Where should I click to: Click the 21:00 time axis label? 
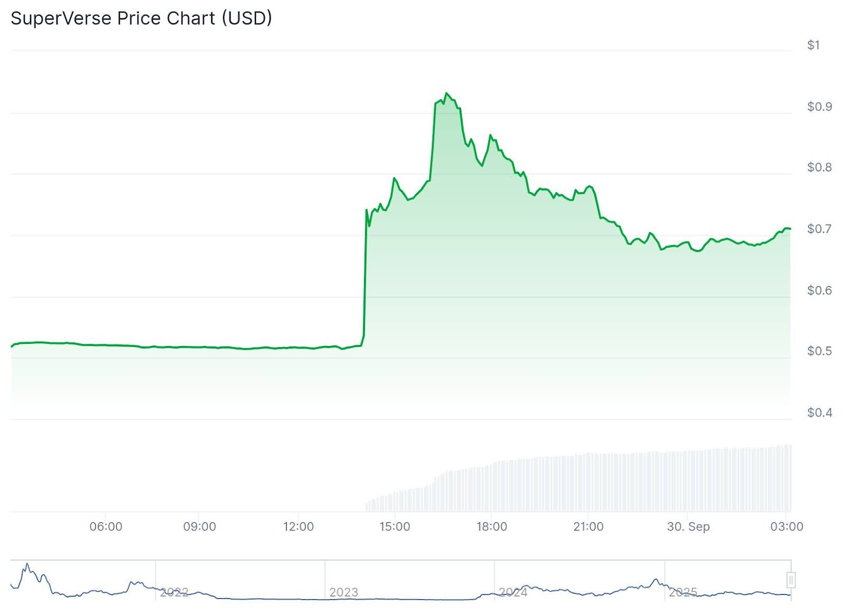click(x=588, y=526)
